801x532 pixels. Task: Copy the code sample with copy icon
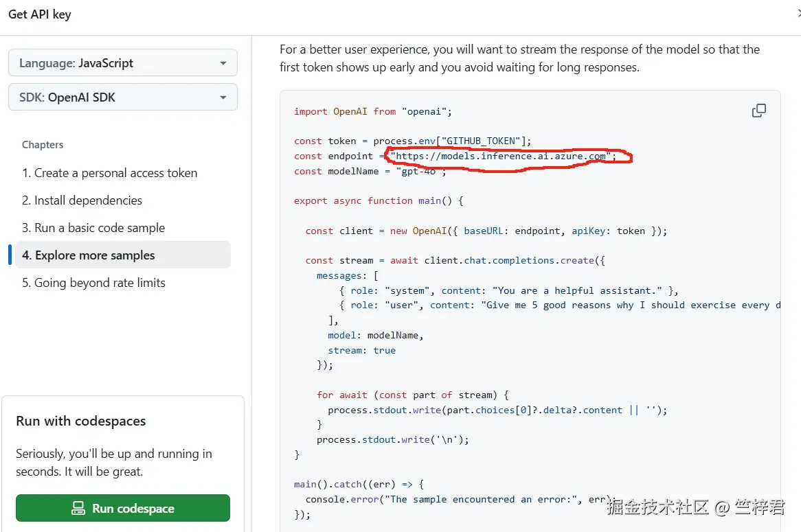click(758, 111)
